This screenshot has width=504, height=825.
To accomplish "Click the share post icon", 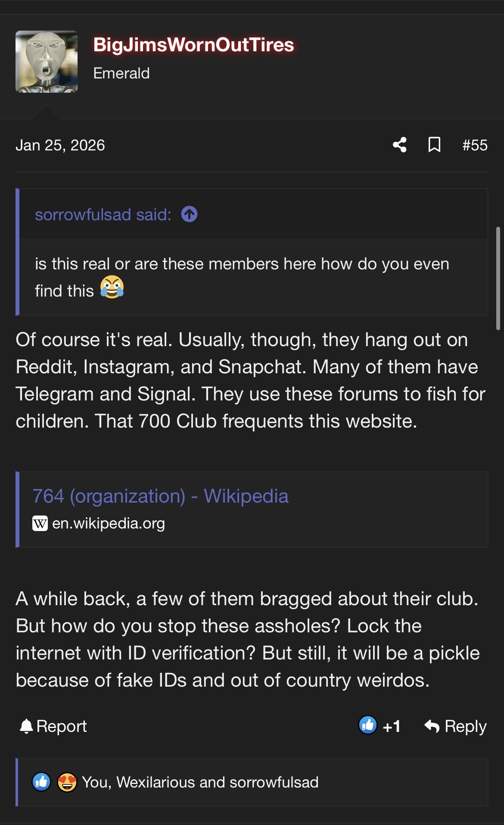I will click(x=400, y=145).
